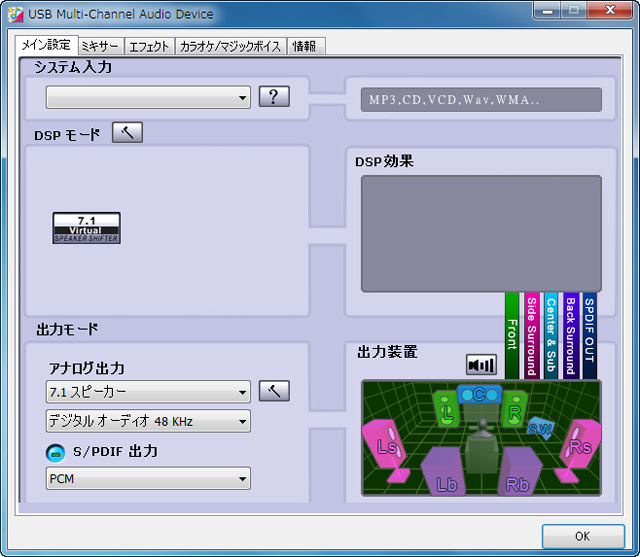Switch to the ミキサー tab
640x557 pixels.
[100, 46]
